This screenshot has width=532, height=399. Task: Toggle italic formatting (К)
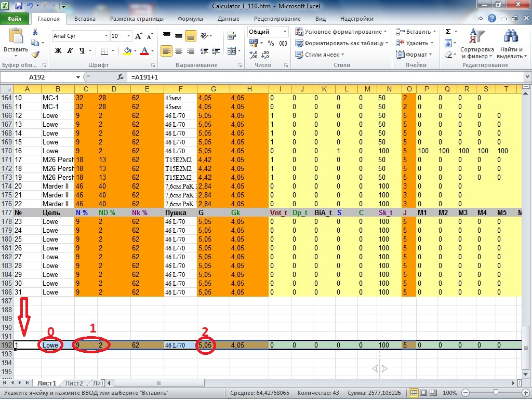[70, 51]
